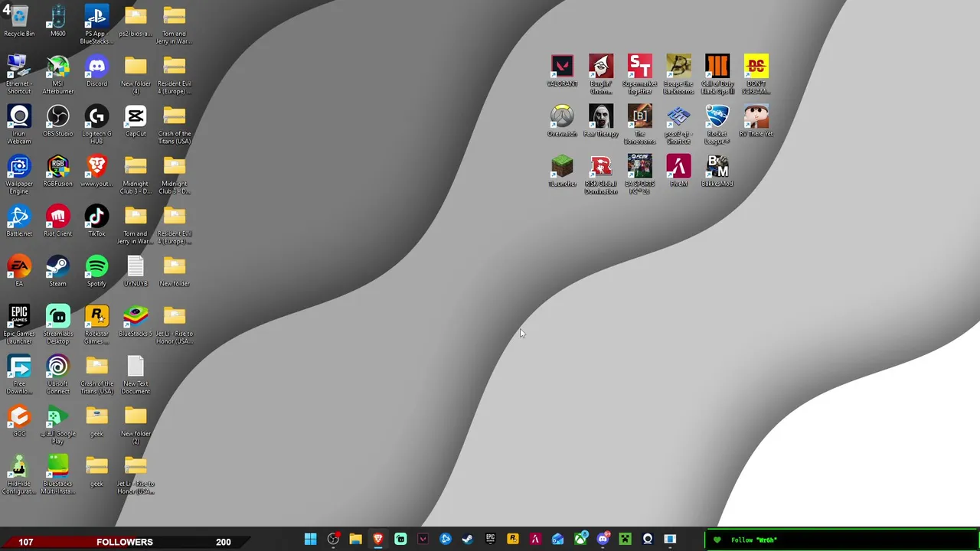
Task: Launch TLauncher Minecraft shortcut
Action: (x=562, y=171)
